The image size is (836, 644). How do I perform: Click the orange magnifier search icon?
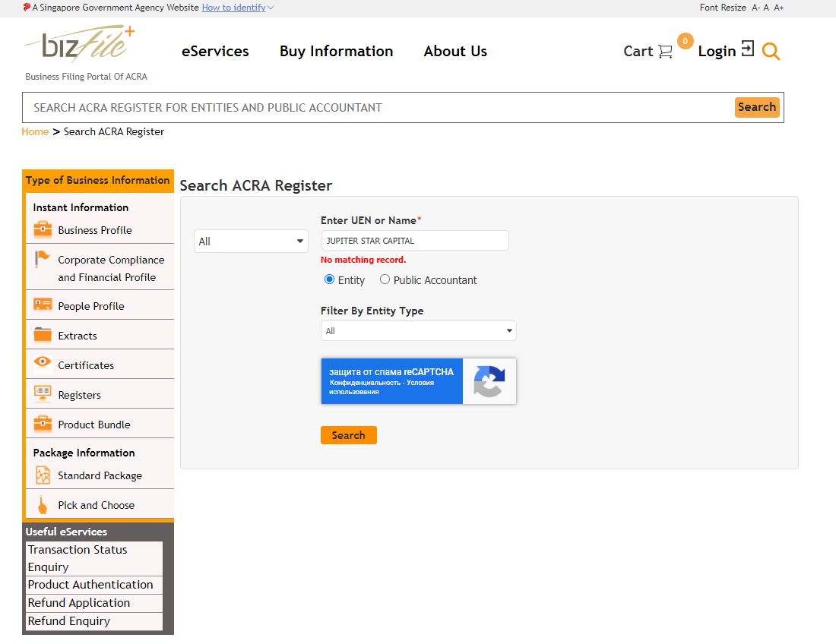771,52
